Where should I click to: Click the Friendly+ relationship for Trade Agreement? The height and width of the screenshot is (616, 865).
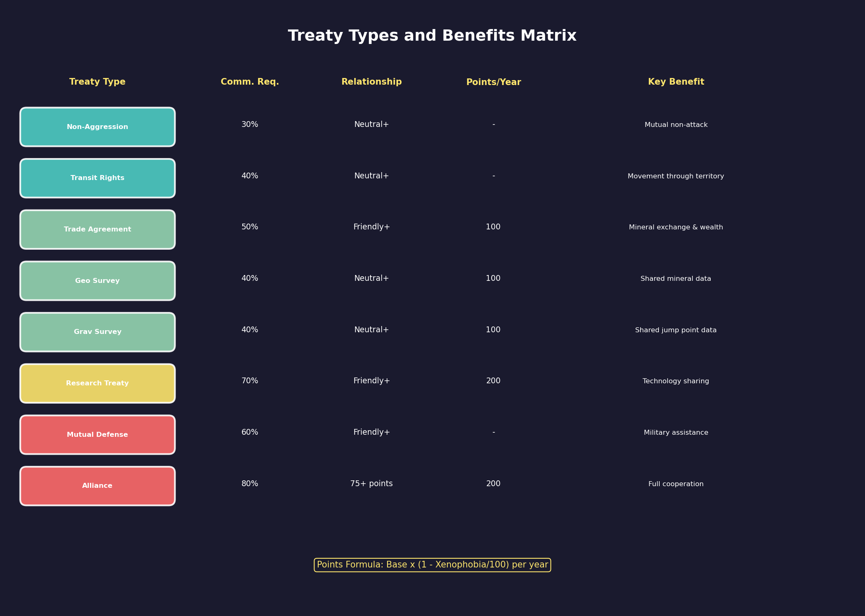(371, 227)
